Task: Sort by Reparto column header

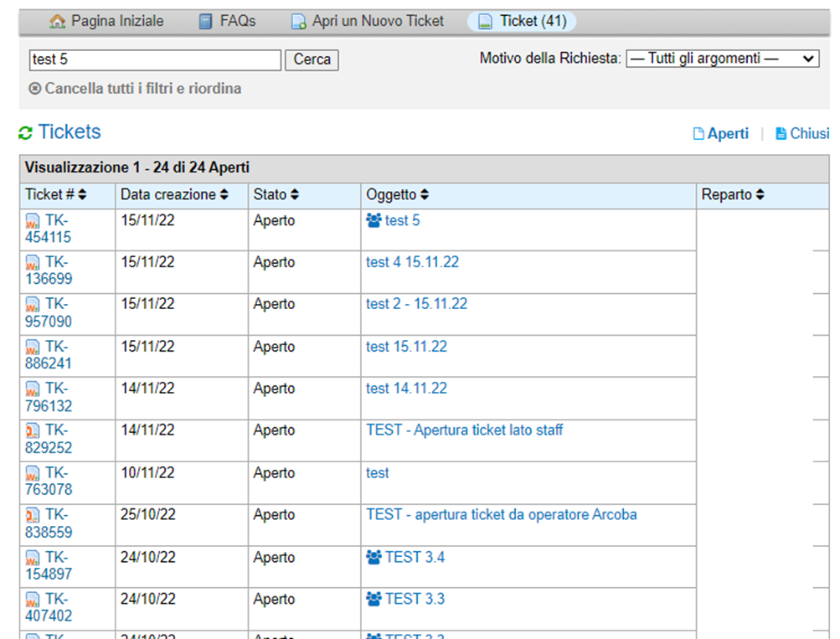Action: pos(733,194)
